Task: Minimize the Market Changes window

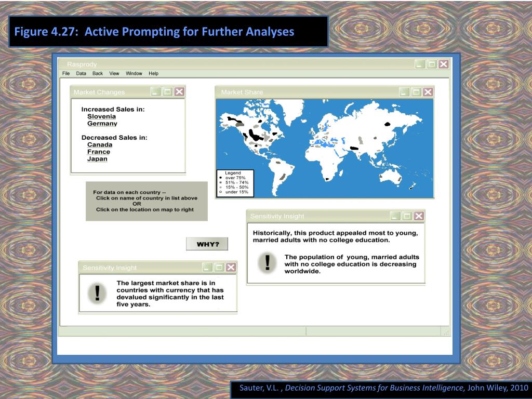Action: [156, 91]
